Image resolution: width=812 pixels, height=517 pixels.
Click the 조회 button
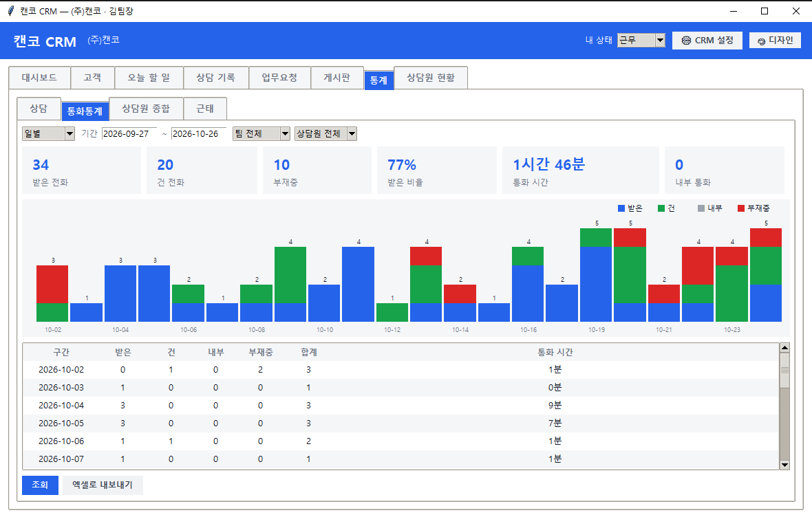coord(40,485)
